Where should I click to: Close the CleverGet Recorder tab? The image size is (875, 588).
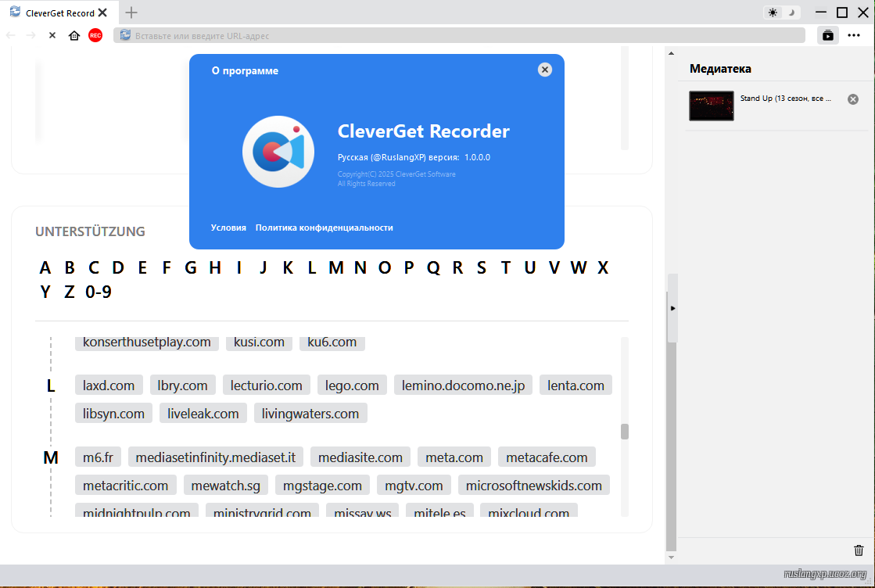(x=102, y=13)
